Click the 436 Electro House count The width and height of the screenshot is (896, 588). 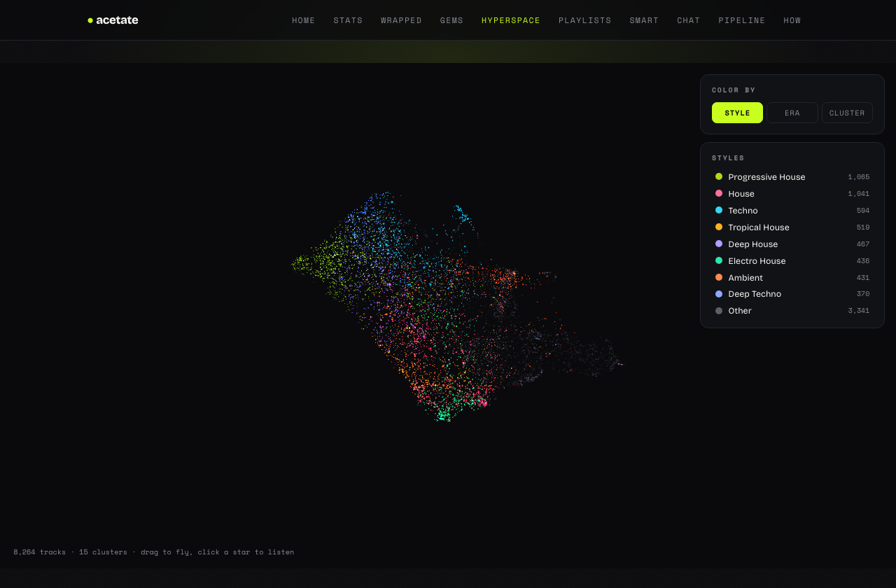(863, 261)
